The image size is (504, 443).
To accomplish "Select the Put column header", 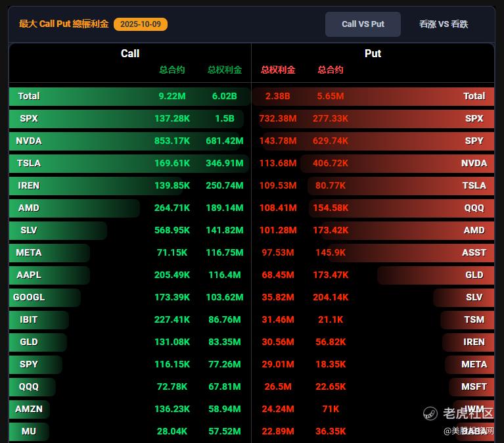I will (x=373, y=53).
